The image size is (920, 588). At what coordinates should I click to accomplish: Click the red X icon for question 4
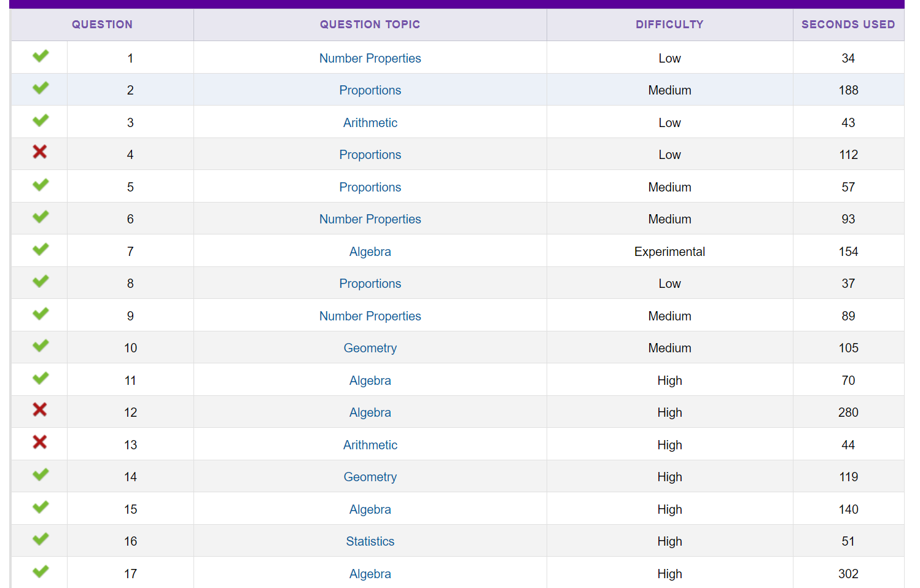pos(40,152)
